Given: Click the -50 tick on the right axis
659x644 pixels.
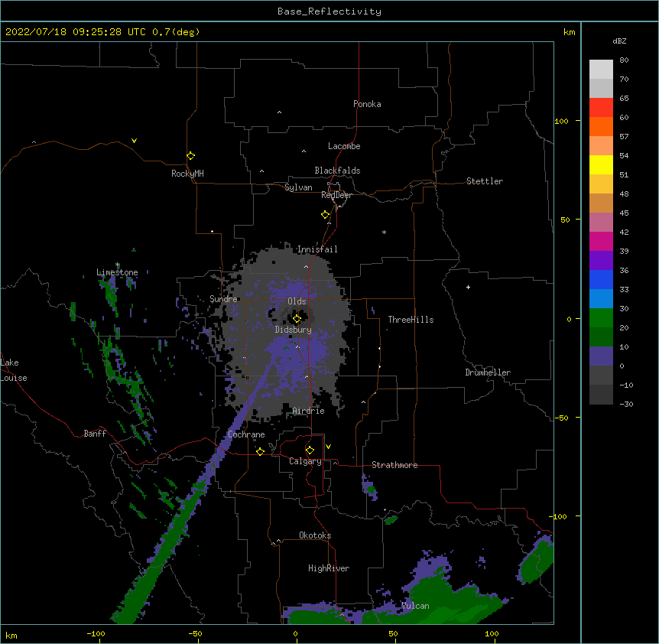Looking at the screenshot, I should coord(561,418).
